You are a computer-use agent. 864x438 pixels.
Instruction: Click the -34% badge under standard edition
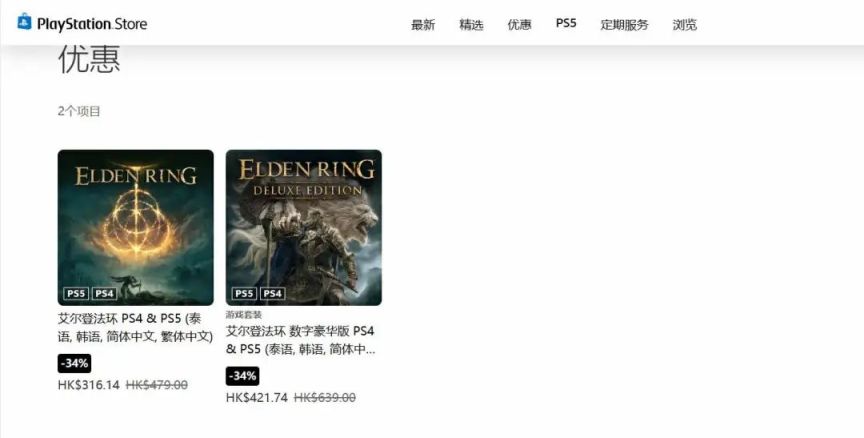tap(74, 364)
